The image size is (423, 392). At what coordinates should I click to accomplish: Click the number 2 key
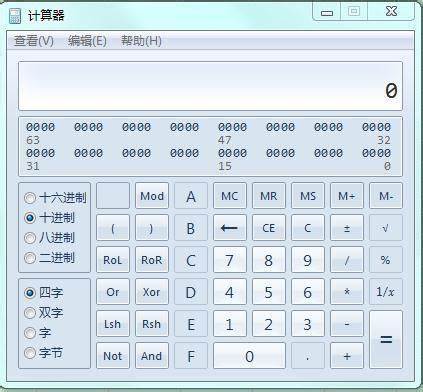(269, 324)
